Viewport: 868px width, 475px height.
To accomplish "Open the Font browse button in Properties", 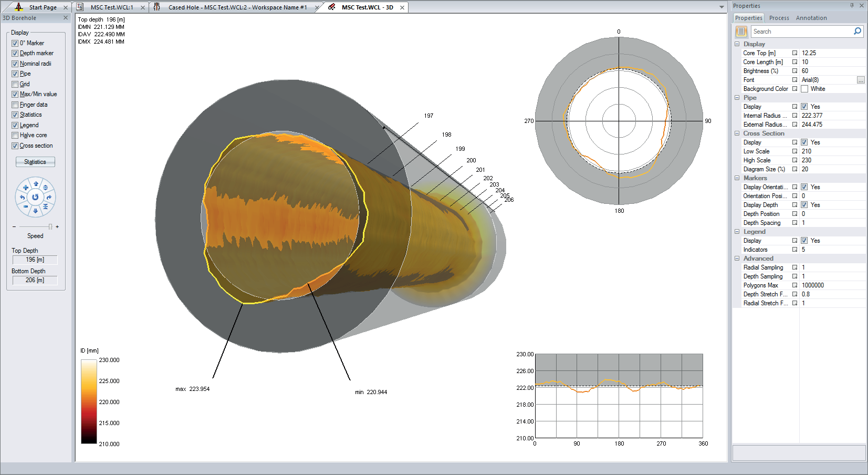I will pos(861,79).
